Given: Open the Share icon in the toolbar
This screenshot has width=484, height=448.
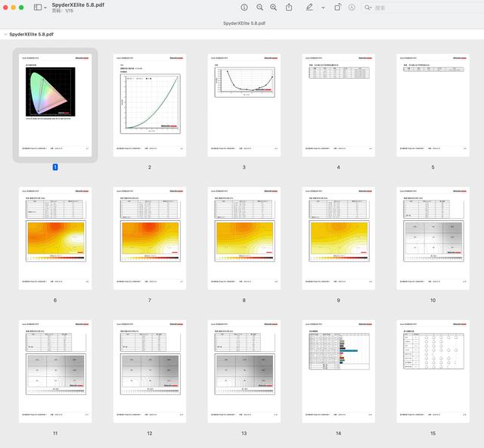Looking at the screenshot, I should click(x=289, y=7).
